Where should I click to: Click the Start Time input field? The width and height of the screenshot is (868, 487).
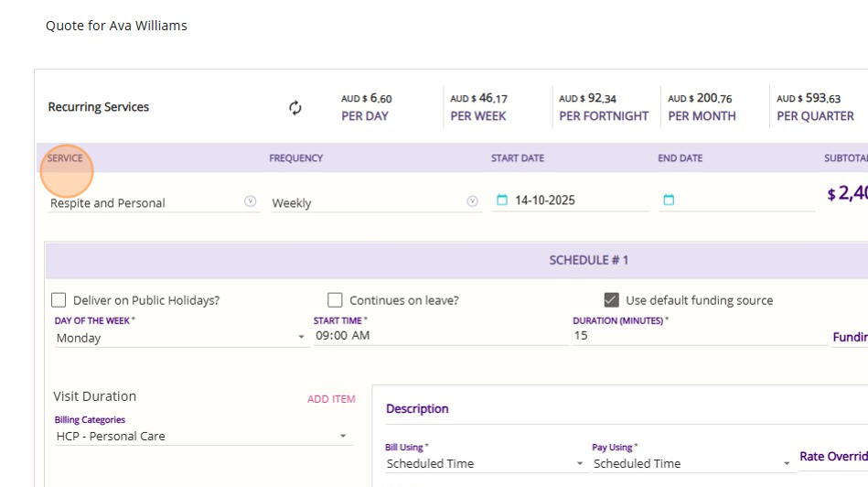tap(439, 336)
